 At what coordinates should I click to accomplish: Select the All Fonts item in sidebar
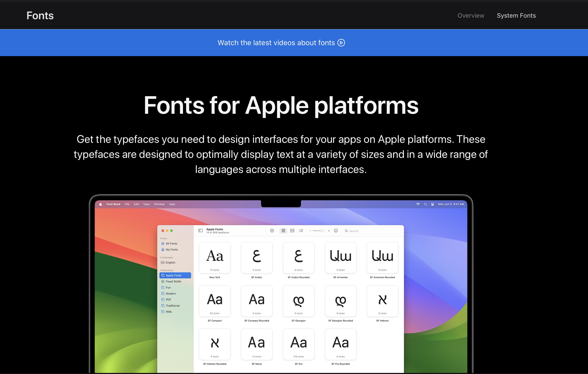coord(172,244)
